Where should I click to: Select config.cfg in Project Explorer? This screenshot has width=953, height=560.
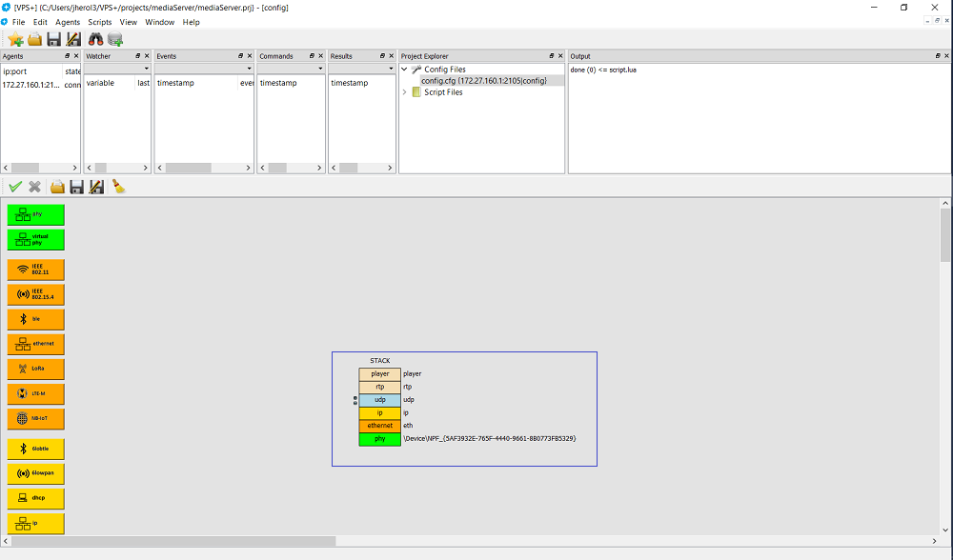(484, 81)
